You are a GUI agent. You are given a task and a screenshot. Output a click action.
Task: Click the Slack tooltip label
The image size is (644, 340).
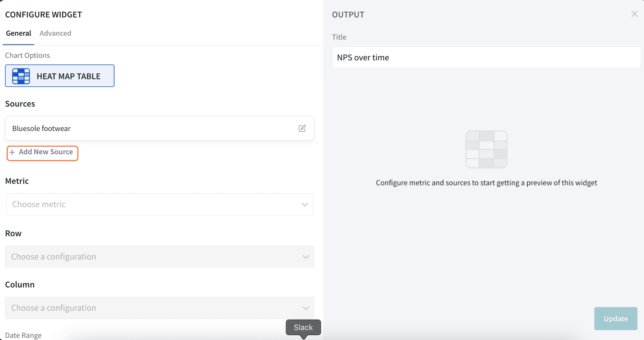(303, 327)
